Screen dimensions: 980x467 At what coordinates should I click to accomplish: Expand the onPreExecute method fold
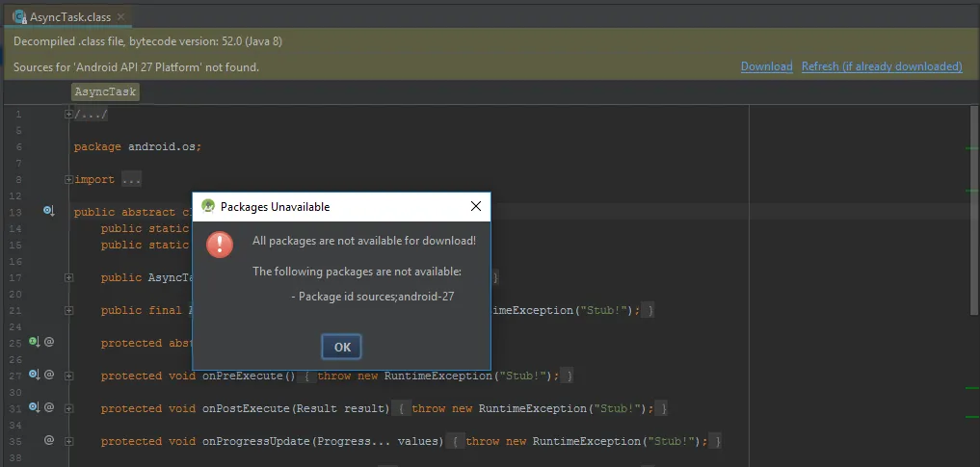(68, 376)
